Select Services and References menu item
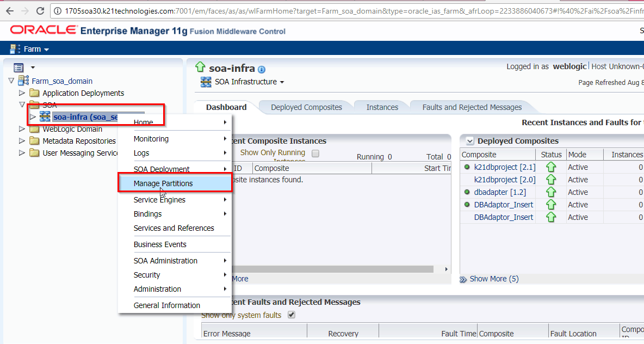The image size is (644, 344). point(175,228)
